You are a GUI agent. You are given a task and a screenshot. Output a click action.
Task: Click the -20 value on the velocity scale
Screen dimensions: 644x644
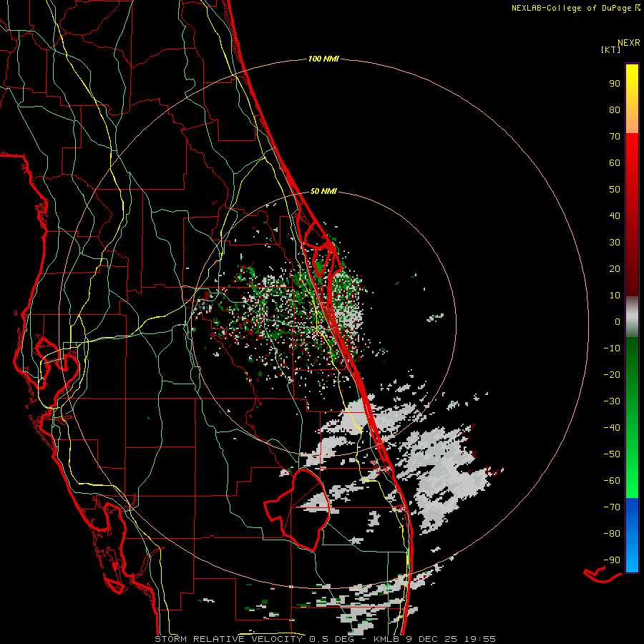[612, 375]
